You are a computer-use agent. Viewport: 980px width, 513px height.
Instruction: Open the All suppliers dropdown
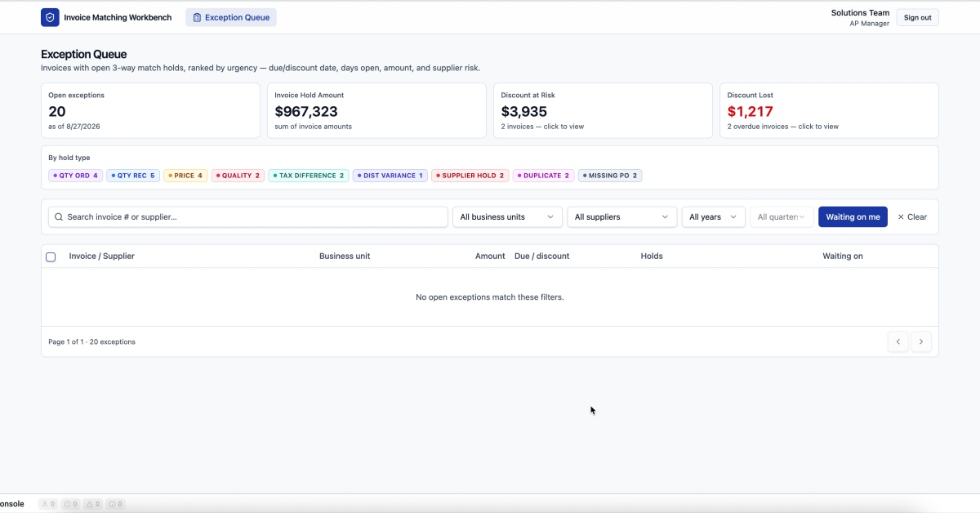coord(621,216)
